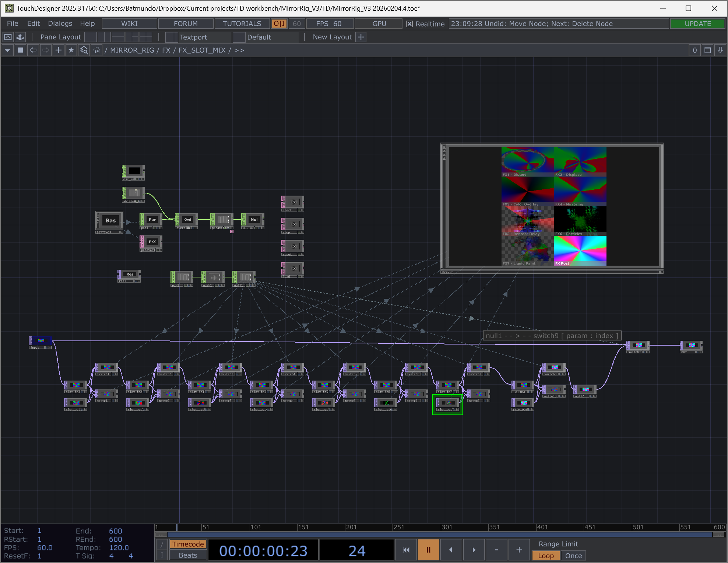Open the Edit menu
Screen dimensions: 728x563
click(x=33, y=24)
